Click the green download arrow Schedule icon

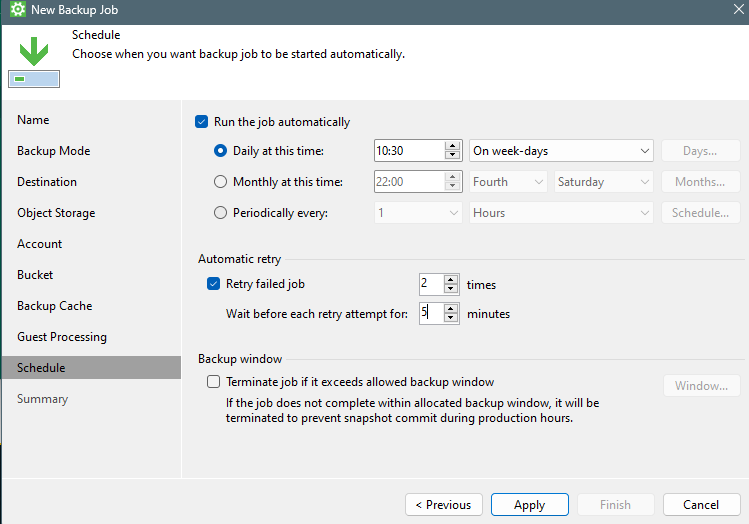[x=33, y=52]
